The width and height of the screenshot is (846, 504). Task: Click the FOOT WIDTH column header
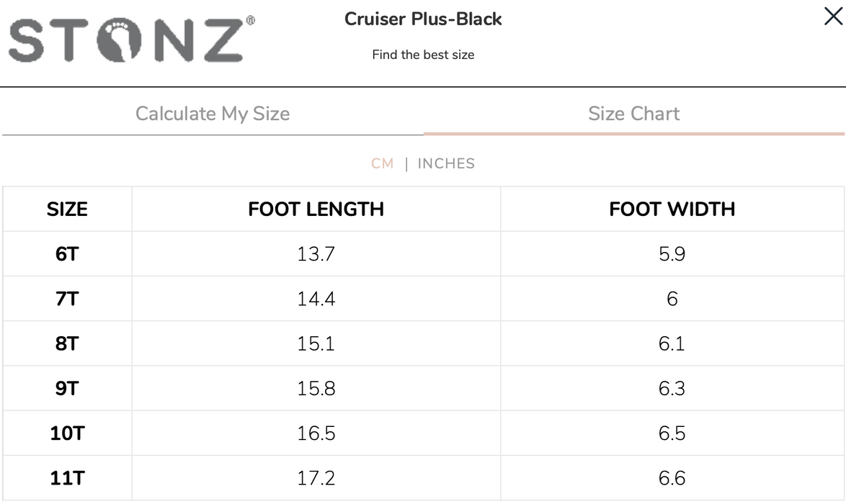(672, 210)
